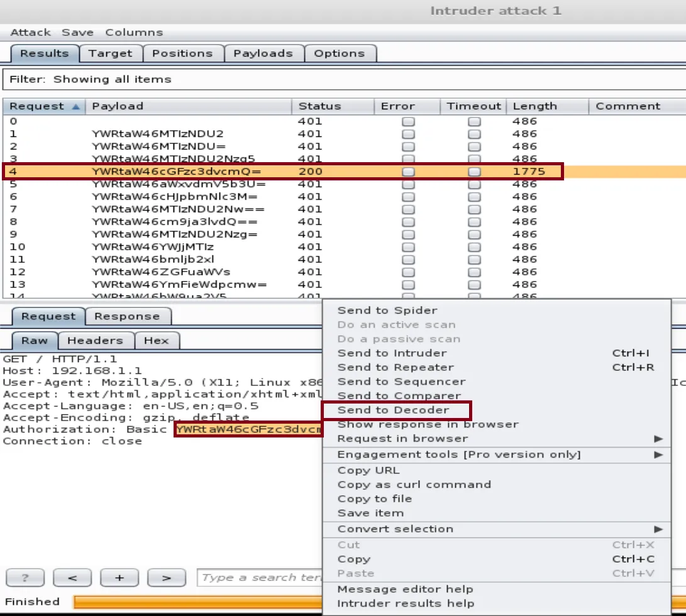The image size is (686, 616).
Task: Sort by the Request column header
Action: [44, 106]
